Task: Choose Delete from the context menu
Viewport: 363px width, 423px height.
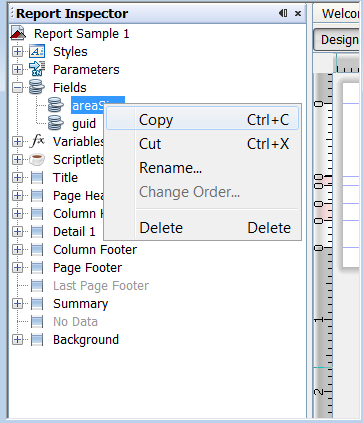Action: click(x=202, y=228)
